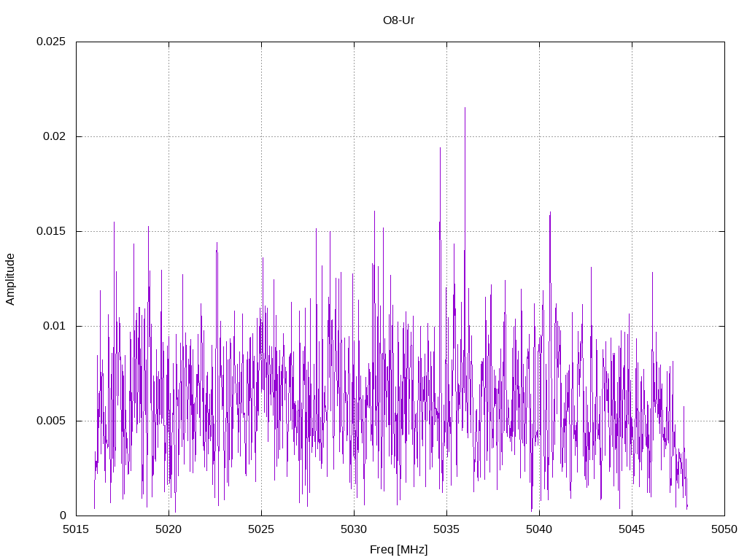Click the 5030 x-axis tick label
Viewport: 747px width, 560px height.
click(354, 529)
